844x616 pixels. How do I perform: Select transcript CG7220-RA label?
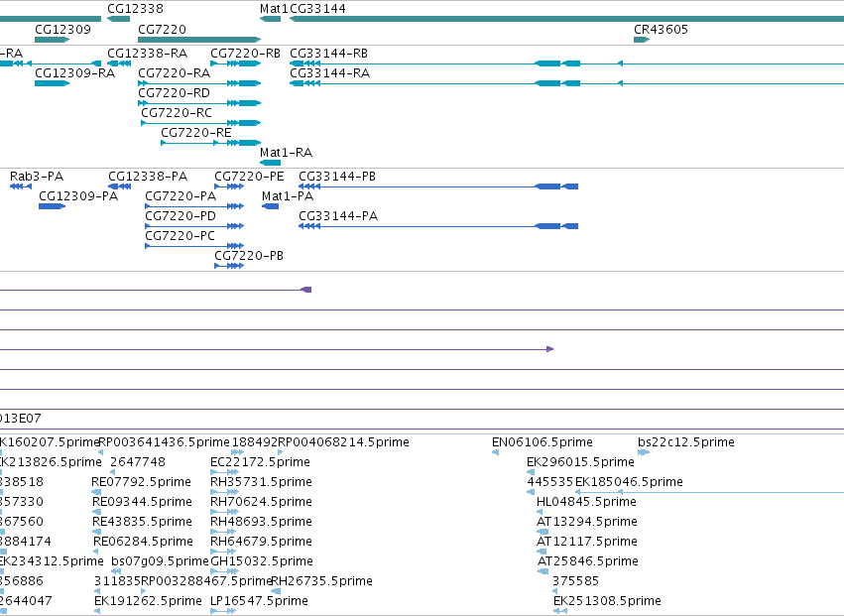pos(174,72)
